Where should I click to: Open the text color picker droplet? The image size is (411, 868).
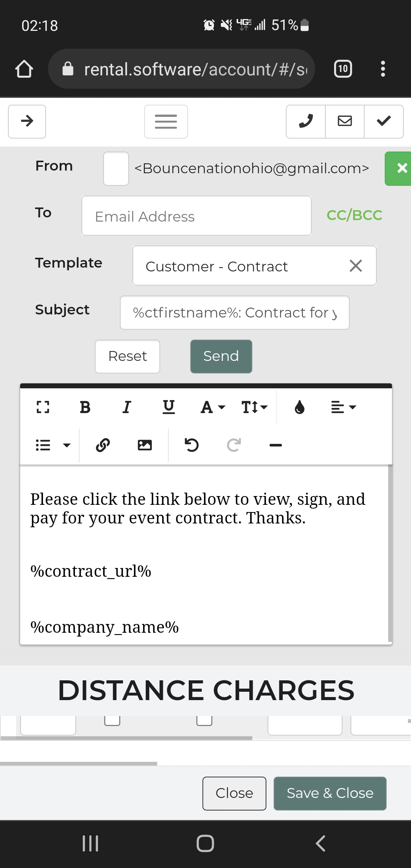click(x=299, y=407)
